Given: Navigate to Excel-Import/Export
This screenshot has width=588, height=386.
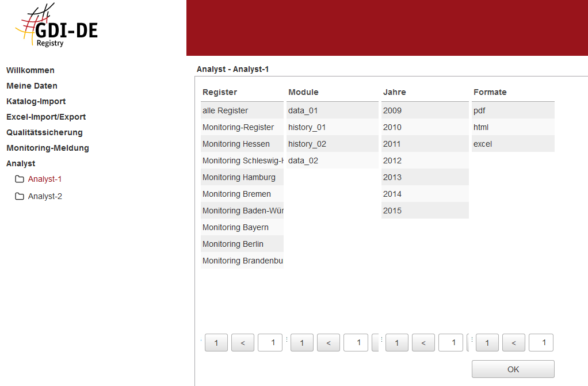Looking at the screenshot, I should pyautogui.click(x=46, y=117).
